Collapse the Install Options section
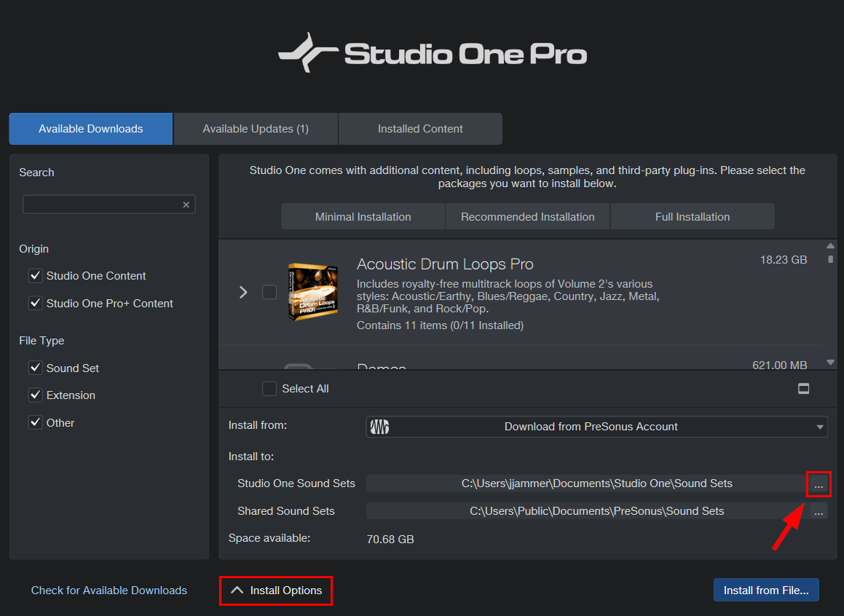Viewport: 844px width, 616px height. point(275,591)
